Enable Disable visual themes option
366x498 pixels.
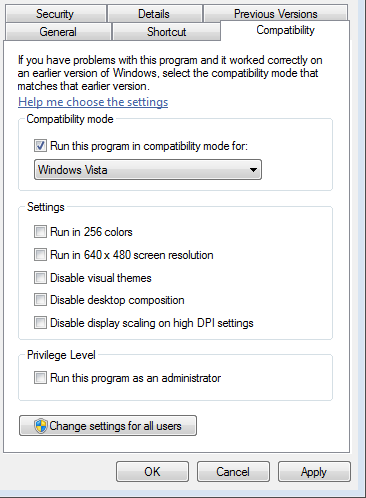pyautogui.click(x=40, y=278)
